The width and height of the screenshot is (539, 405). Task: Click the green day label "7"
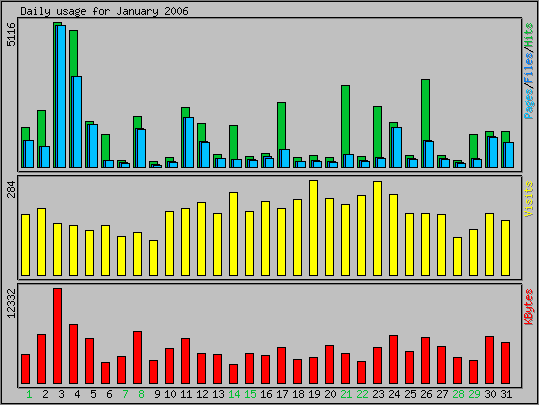125,394
